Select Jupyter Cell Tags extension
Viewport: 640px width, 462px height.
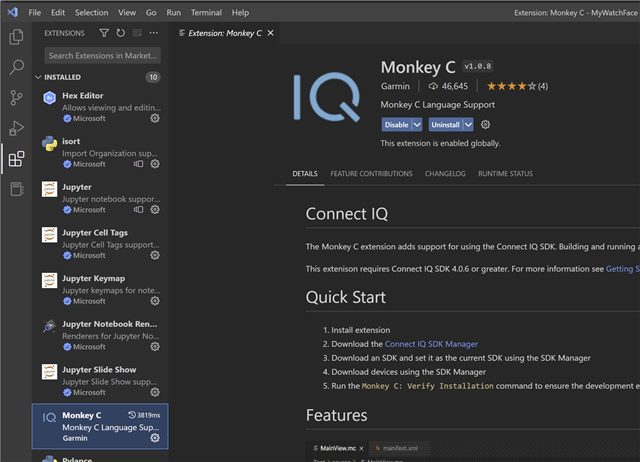click(100, 244)
